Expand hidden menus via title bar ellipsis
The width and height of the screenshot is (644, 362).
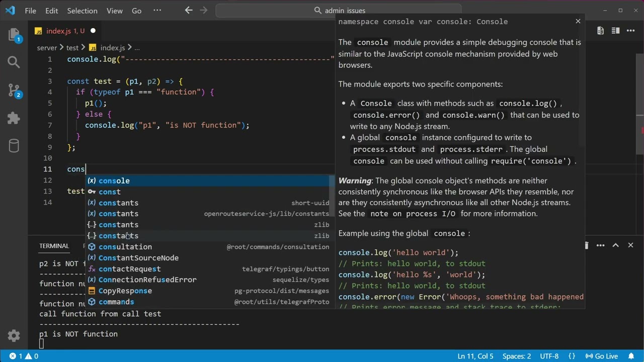[x=157, y=10]
